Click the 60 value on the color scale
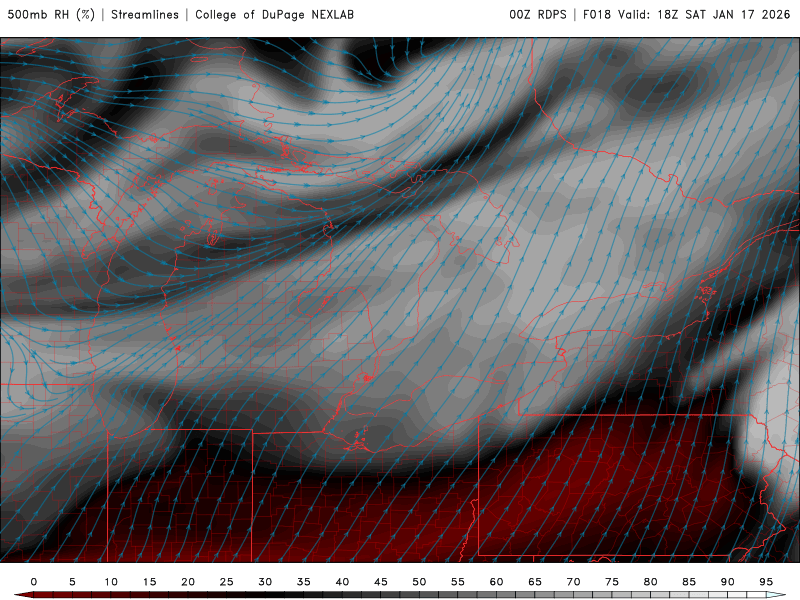This screenshot has width=800, height=600. pos(496,582)
